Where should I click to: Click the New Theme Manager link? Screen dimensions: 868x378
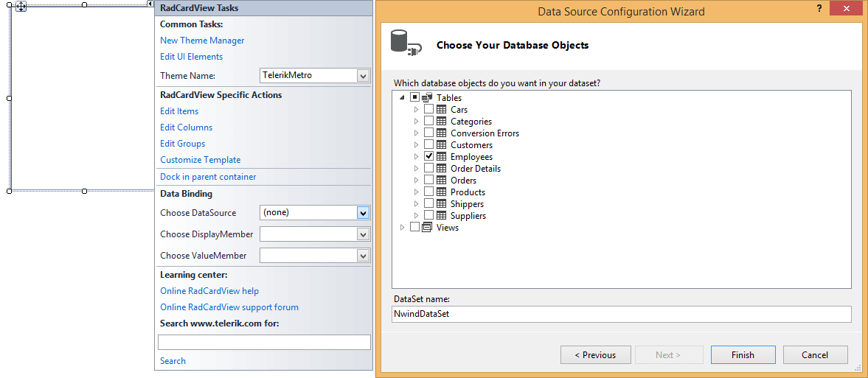pyautogui.click(x=202, y=41)
